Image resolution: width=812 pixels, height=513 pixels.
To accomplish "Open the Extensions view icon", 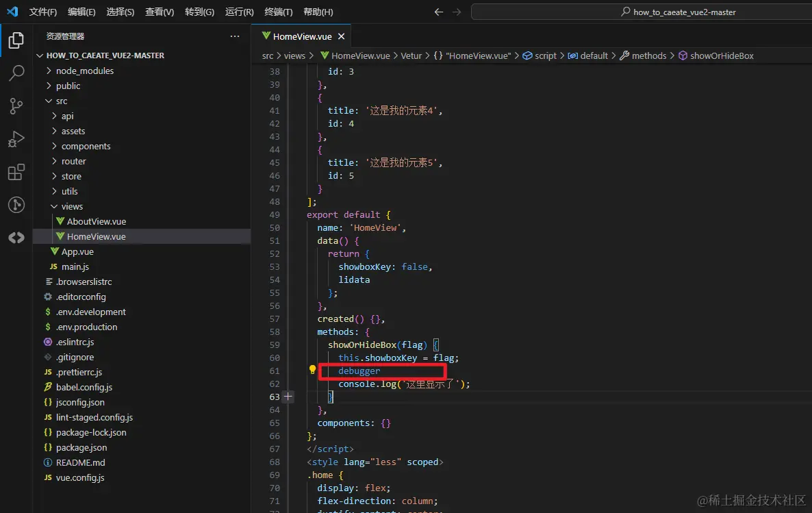I will (x=16, y=172).
